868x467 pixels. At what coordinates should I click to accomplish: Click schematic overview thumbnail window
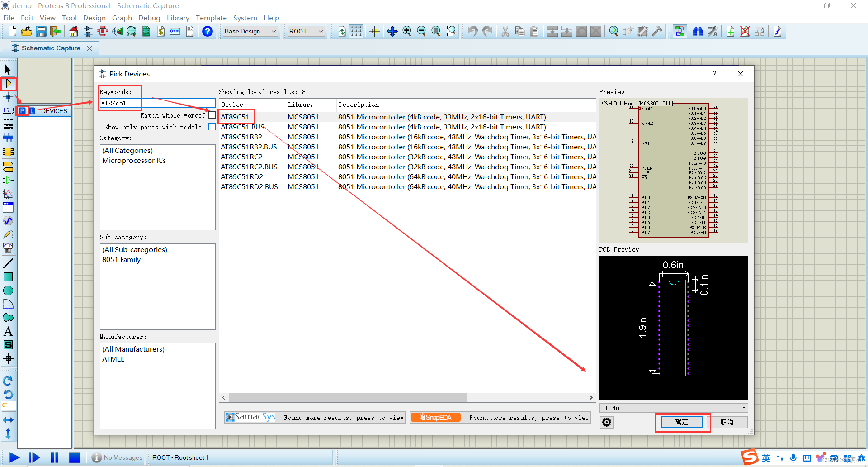[x=44, y=81]
